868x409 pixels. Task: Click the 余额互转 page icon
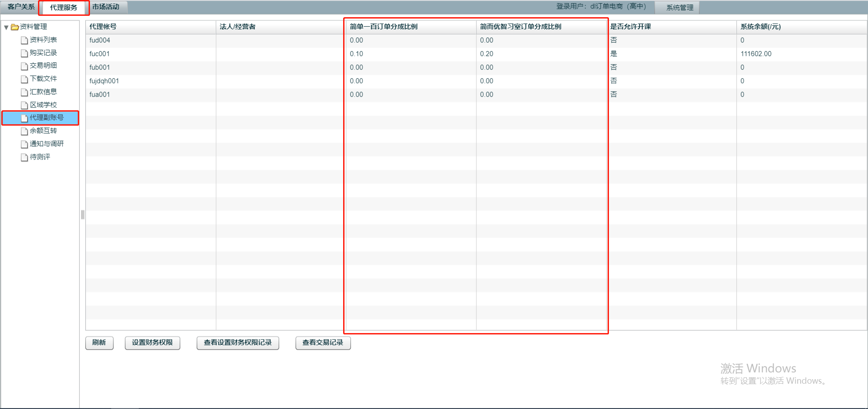(x=24, y=131)
